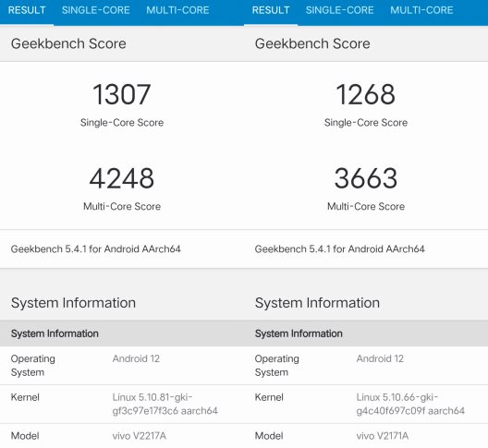Click the 1268 single-core score

point(366,94)
